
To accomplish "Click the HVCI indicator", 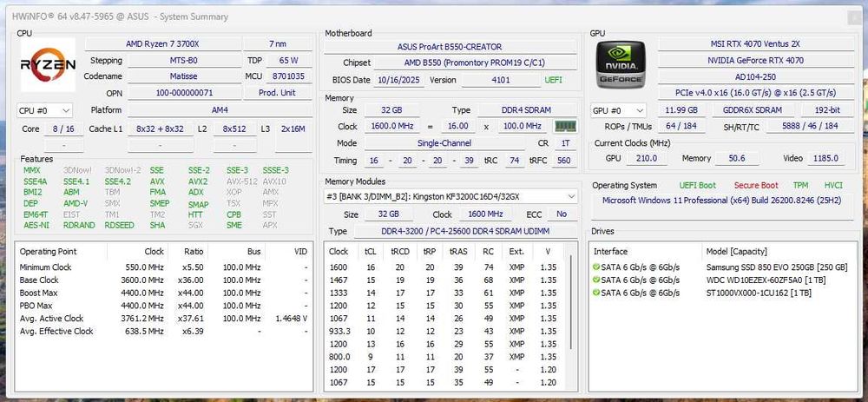I will (x=833, y=186).
